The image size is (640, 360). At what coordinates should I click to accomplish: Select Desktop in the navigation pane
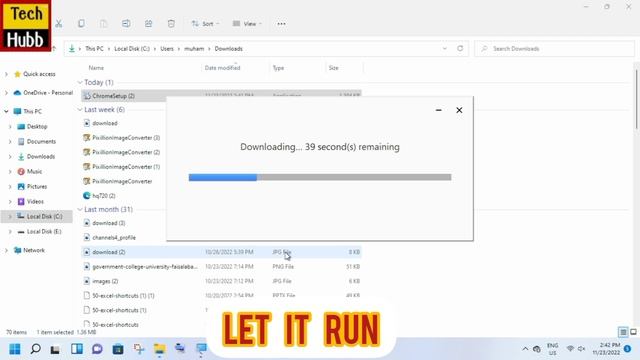point(37,127)
